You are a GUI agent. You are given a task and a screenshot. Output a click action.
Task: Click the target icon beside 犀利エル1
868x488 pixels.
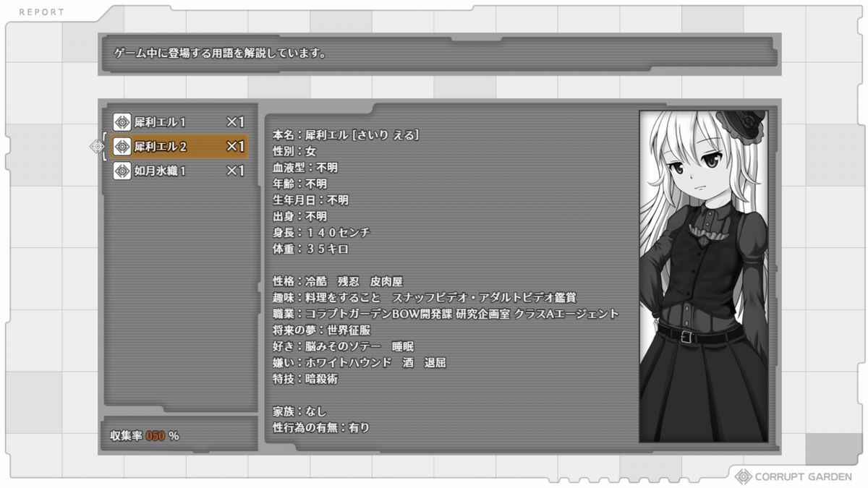tap(122, 121)
